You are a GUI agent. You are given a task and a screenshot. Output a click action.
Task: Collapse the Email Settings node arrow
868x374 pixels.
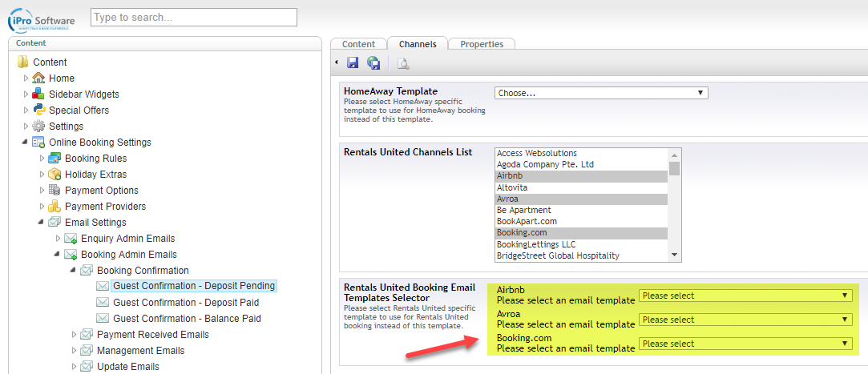coord(41,223)
